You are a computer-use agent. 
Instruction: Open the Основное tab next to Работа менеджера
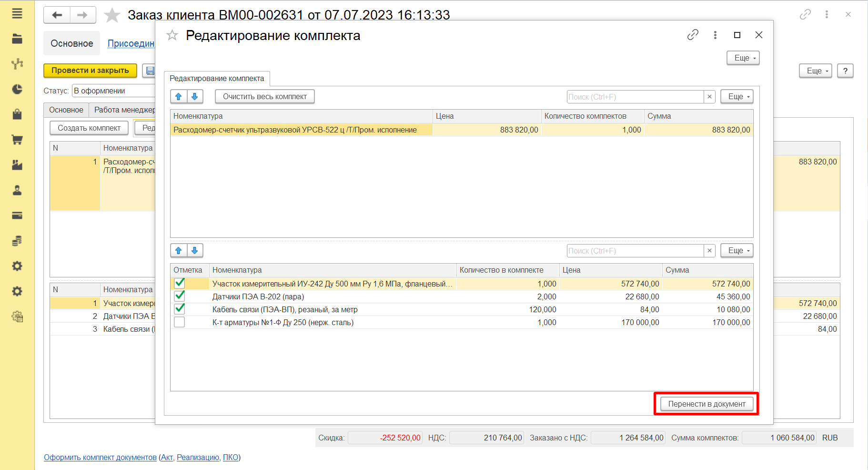coord(66,110)
